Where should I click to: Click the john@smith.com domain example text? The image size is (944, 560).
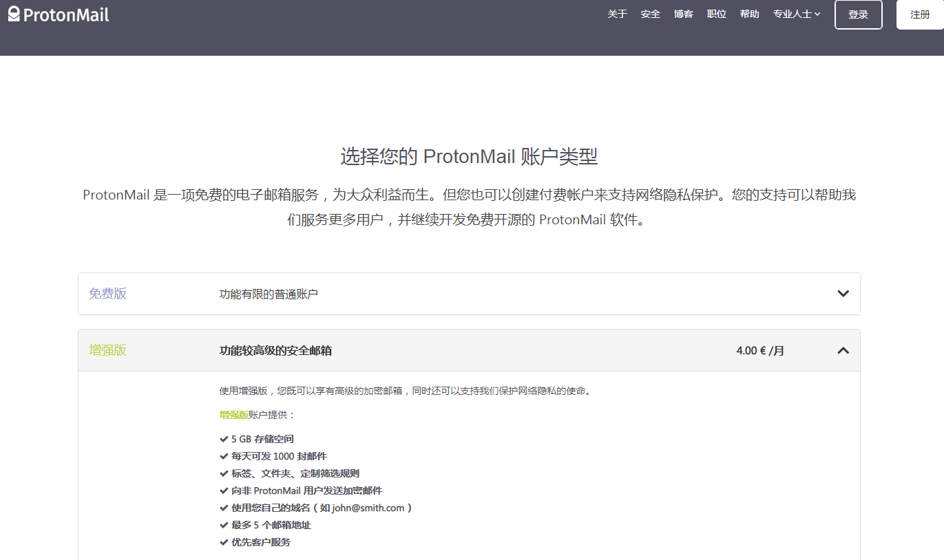coord(368,508)
